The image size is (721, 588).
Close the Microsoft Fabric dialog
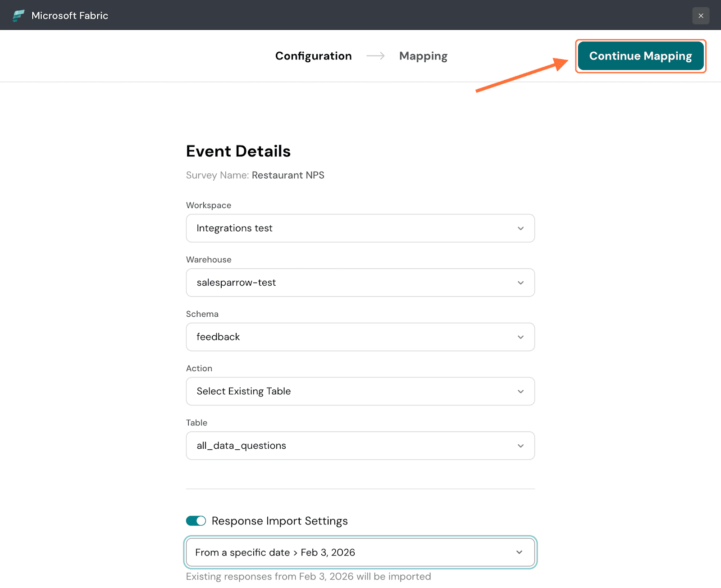700,16
